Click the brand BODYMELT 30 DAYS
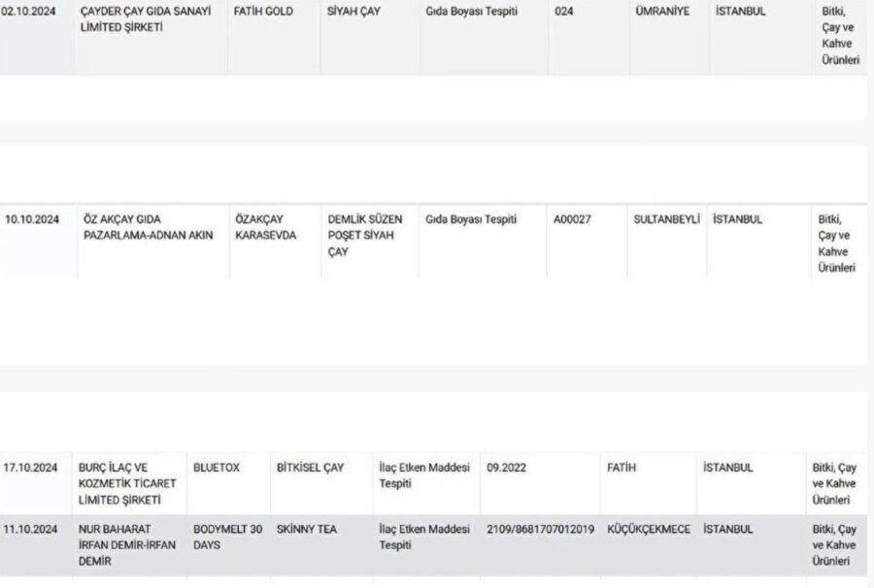This screenshot has width=874, height=588. (x=227, y=537)
